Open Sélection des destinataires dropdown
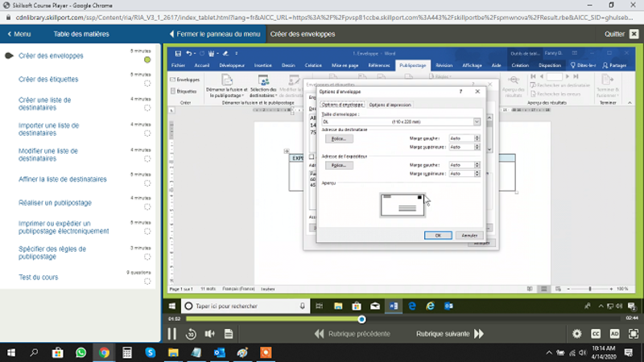This screenshot has height=362, width=644. coord(263,86)
